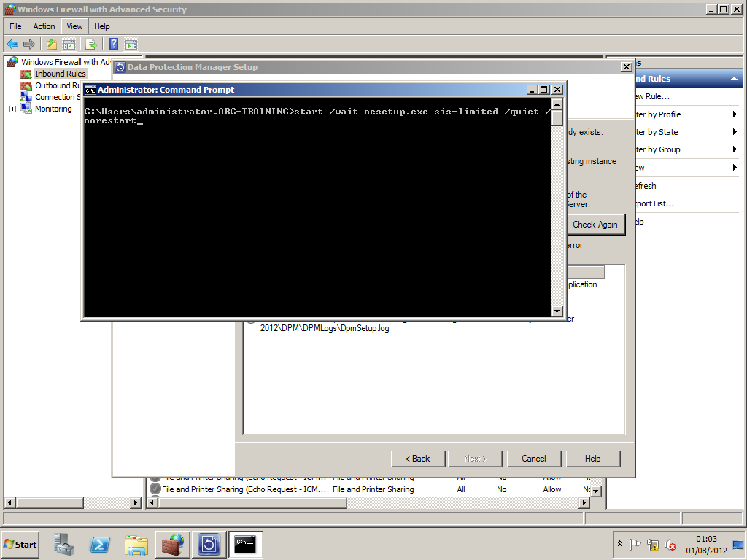
Task: Click the blue Help question mark icon
Action: pos(113,44)
